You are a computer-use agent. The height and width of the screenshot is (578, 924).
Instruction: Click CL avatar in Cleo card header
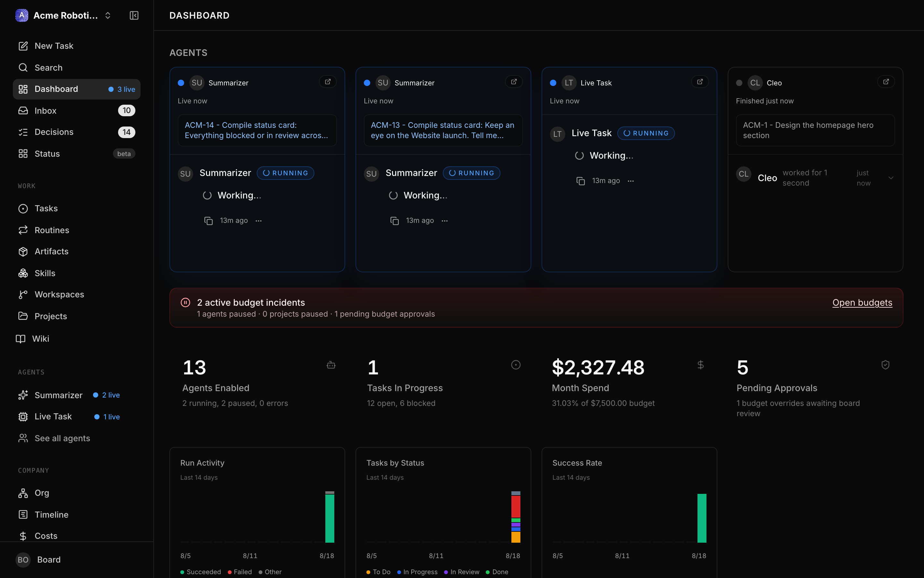(755, 83)
